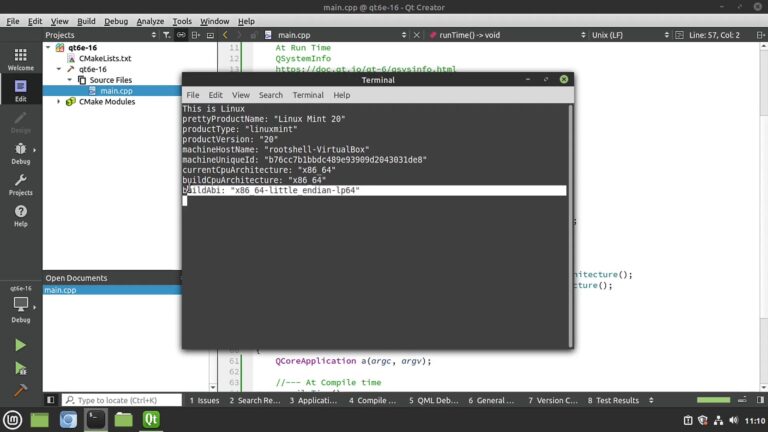Toggle synchronize with editor link icon
This screenshot has width=768, height=432.
181,35
